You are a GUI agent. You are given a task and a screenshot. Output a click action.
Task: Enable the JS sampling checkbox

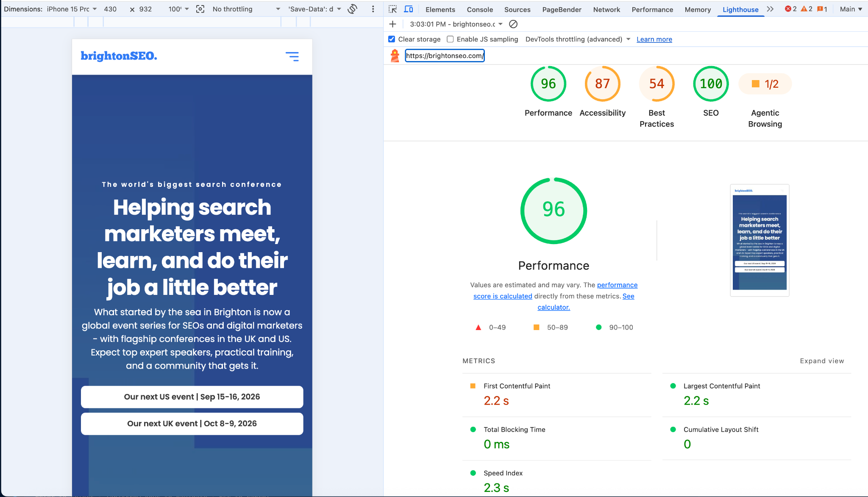point(450,39)
